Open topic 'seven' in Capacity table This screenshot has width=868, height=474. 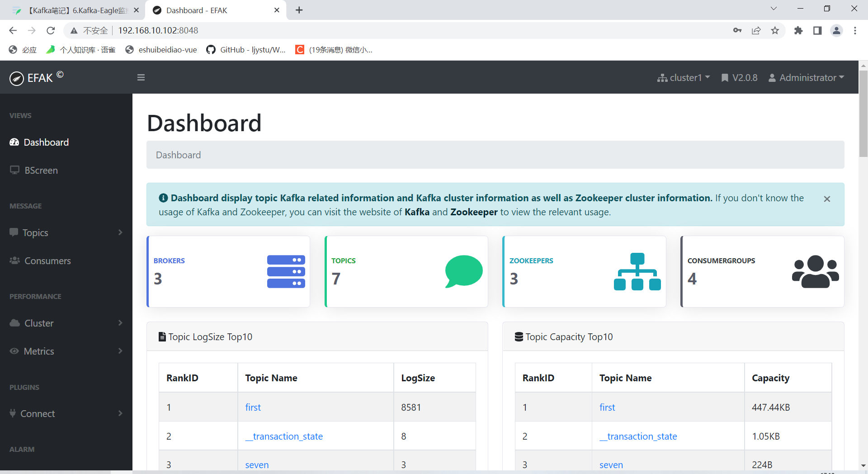[x=611, y=465]
